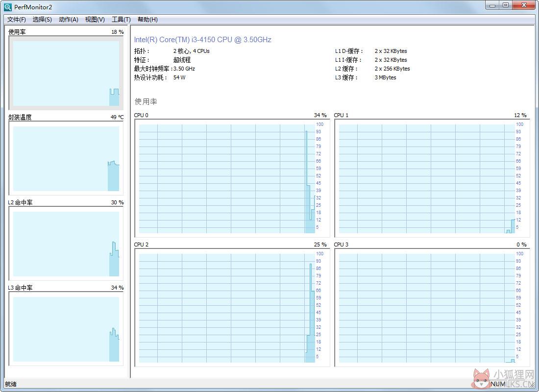Click the 3.50 GHz max clock value
Screen dimensions: 539x392
click(x=184, y=69)
